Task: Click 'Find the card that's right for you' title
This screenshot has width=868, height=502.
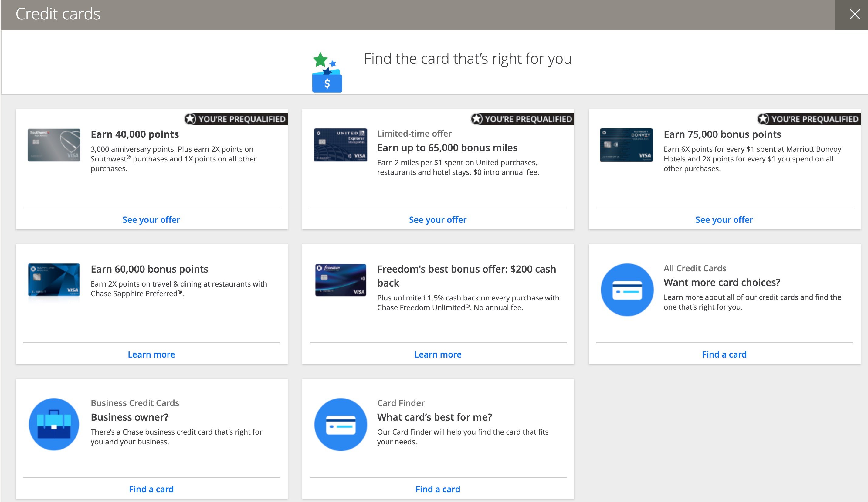Action: point(468,59)
